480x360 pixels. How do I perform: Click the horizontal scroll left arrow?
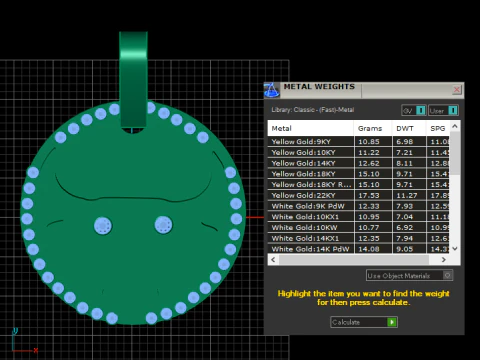click(x=273, y=259)
